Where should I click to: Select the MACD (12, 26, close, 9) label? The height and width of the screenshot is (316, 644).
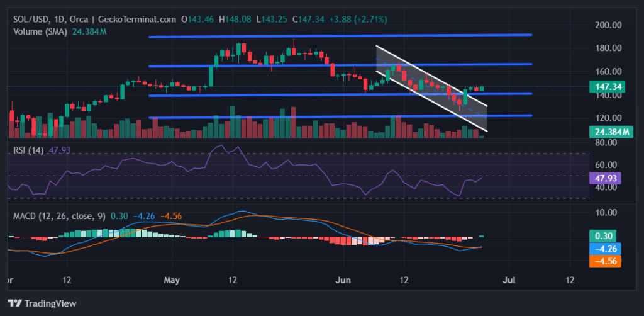click(x=59, y=215)
